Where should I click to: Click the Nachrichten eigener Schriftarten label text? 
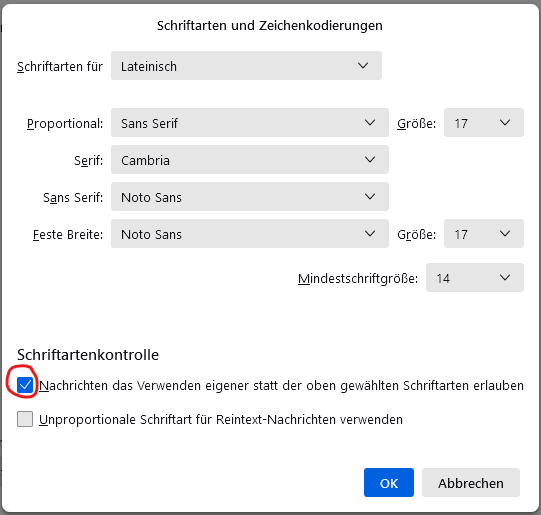coord(281,386)
